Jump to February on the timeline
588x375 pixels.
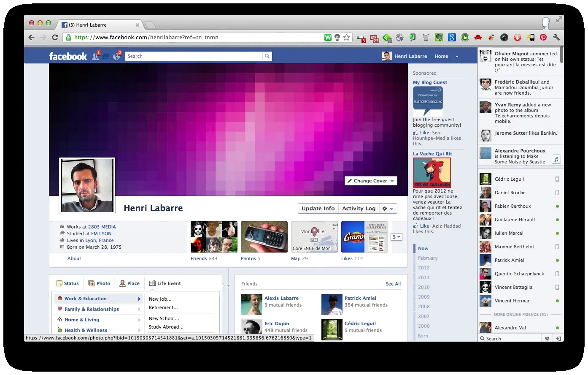point(428,258)
